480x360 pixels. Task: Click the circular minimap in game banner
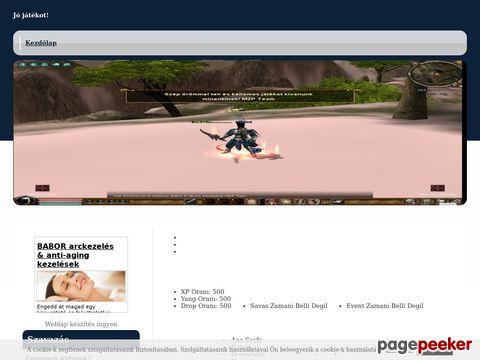pos(435,74)
